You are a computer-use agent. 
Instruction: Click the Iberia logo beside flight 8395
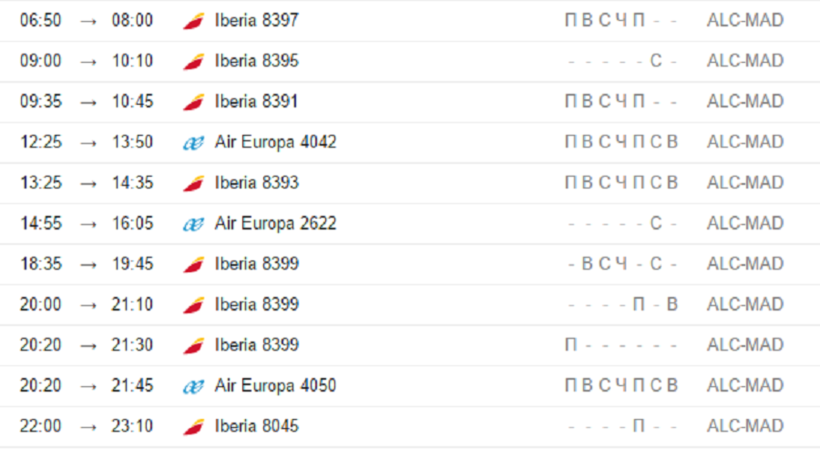click(x=193, y=61)
